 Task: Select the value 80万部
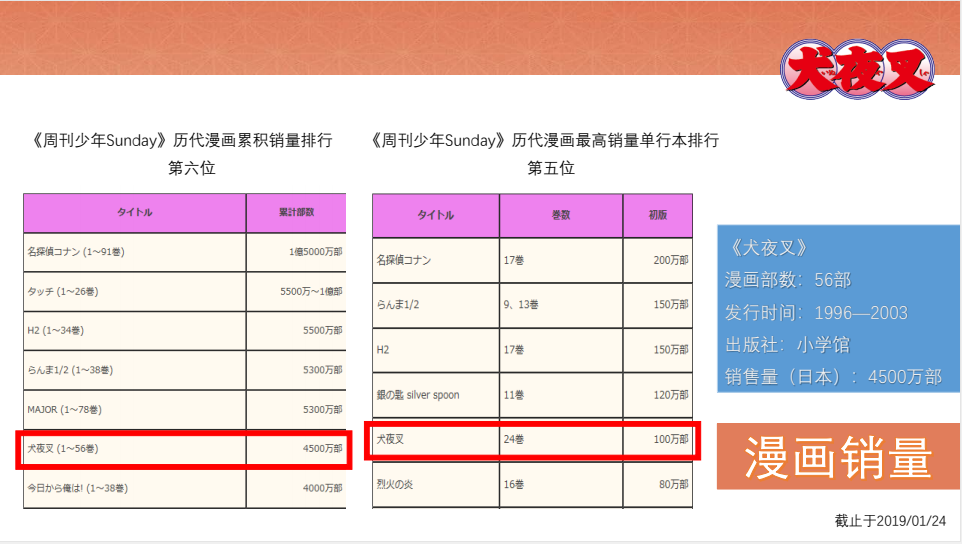[674, 485]
